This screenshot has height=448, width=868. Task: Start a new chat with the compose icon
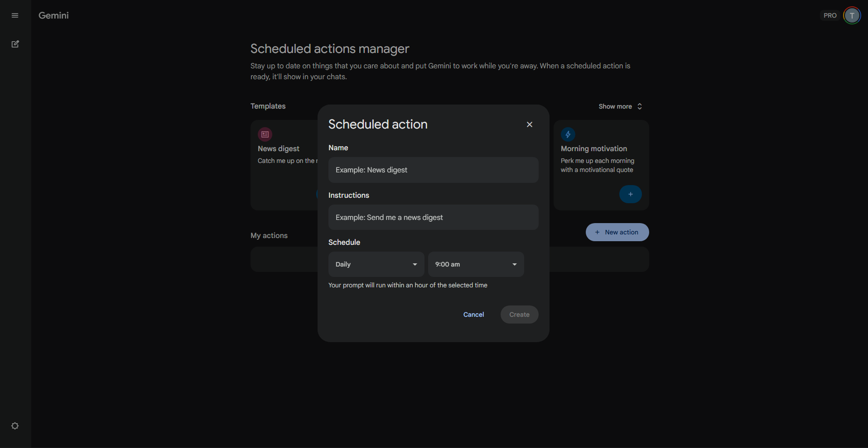(x=15, y=44)
